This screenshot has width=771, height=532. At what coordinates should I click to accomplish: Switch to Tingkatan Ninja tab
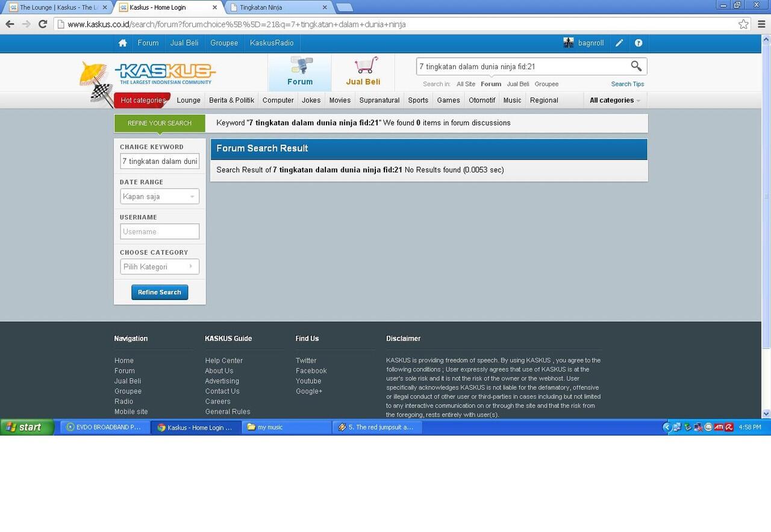[277, 8]
